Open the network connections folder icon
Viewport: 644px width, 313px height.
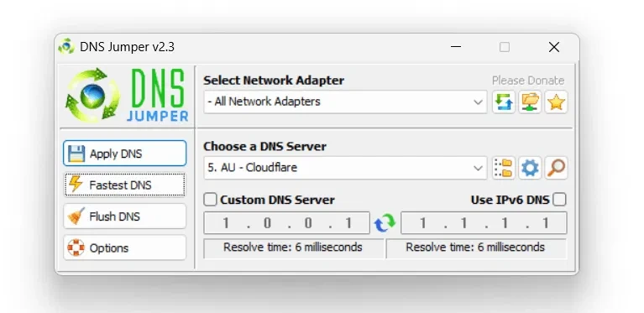pos(530,102)
